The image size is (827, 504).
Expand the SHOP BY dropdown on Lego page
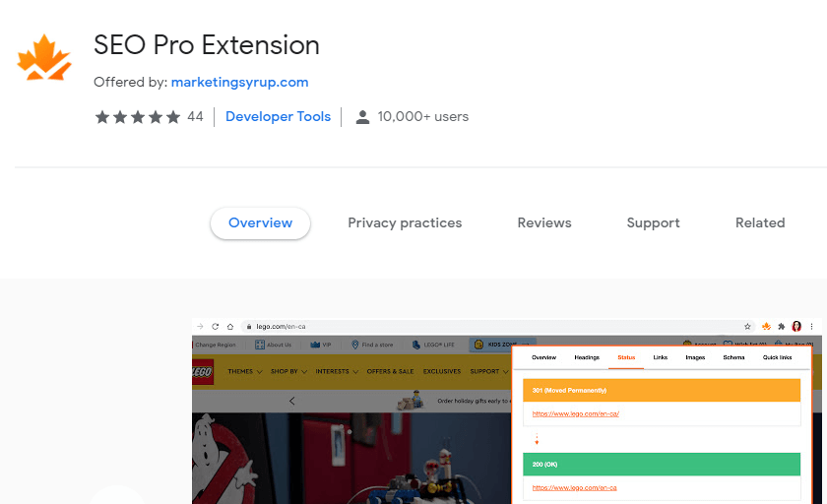(x=289, y=372)
